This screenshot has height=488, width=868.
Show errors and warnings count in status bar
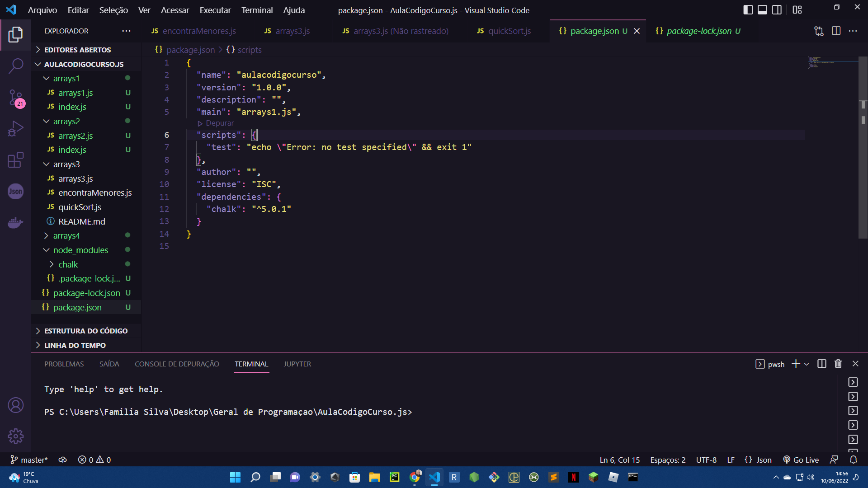click(94, 460)
